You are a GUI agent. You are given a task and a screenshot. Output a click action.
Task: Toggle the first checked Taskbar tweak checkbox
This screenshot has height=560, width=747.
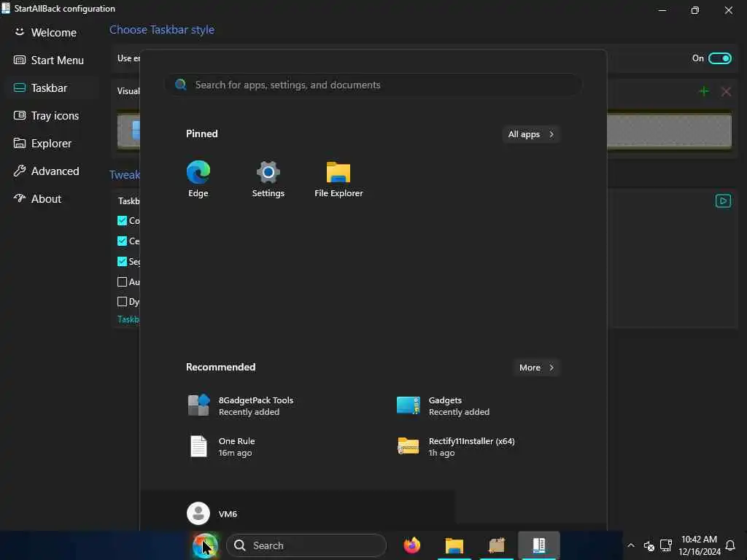coord(122,220)
